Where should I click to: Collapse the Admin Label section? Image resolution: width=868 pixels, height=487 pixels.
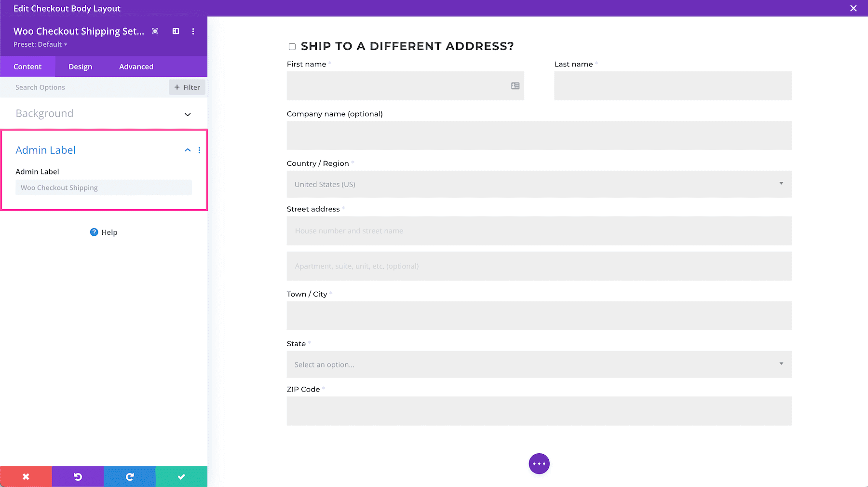187,150
